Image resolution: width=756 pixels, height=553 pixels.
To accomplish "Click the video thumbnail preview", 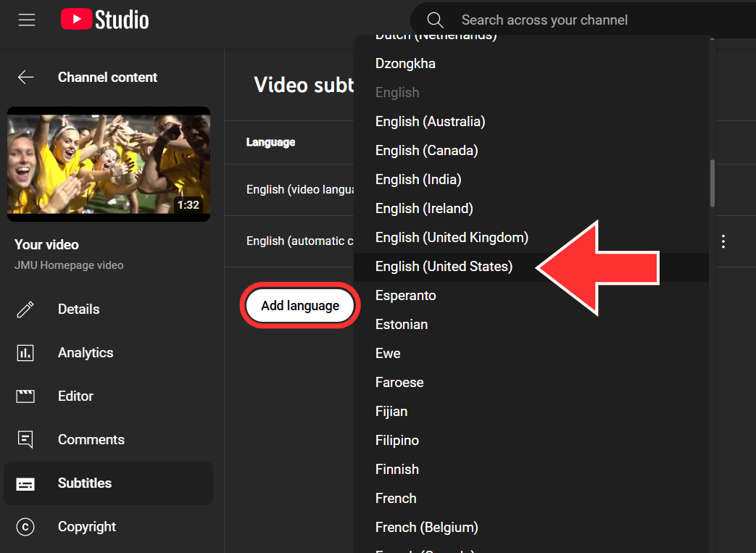I will [x=109, y=164].
